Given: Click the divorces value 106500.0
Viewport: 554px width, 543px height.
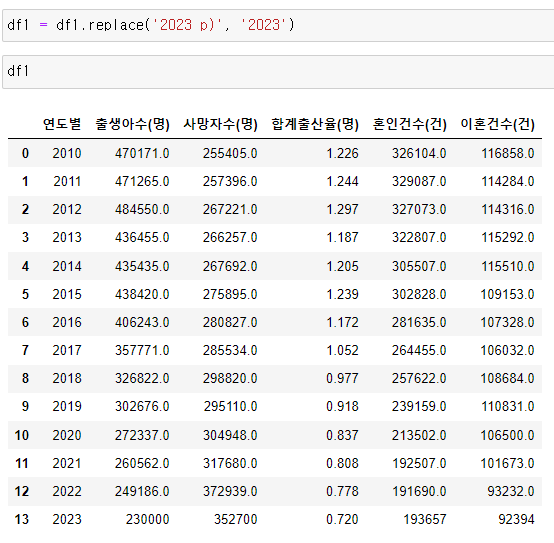Looking at the screenshot, I should pyautogui.click(x=507, y=435).
